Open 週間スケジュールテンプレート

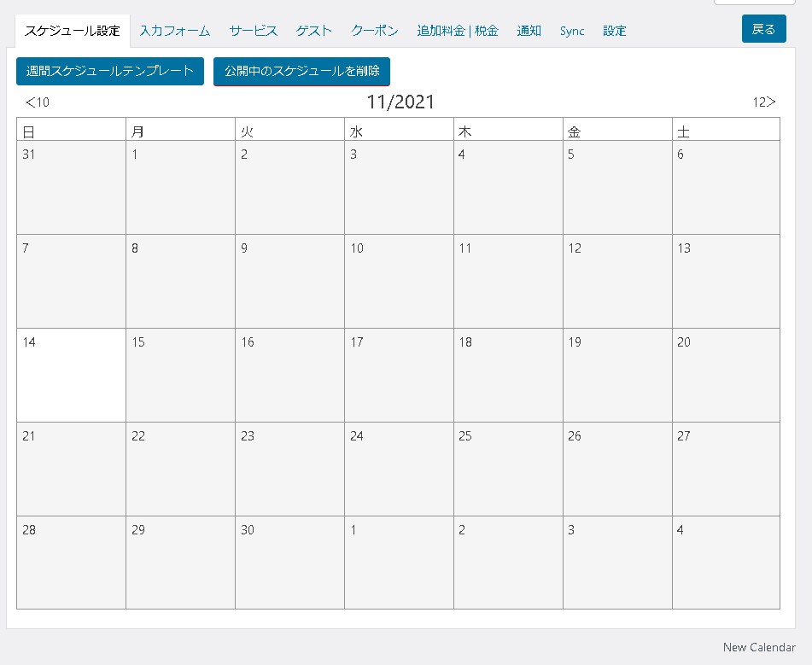pyautogui.click(x=110, y=71)
